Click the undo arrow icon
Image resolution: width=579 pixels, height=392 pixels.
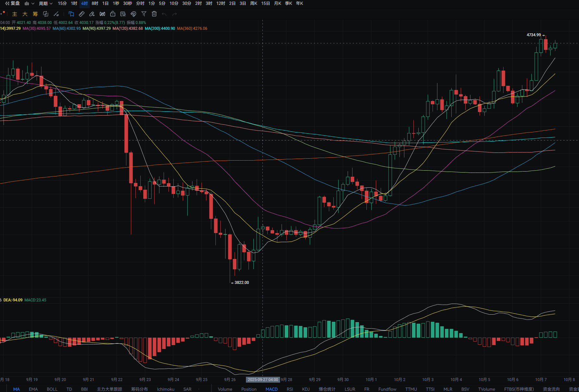click(164, 14)
